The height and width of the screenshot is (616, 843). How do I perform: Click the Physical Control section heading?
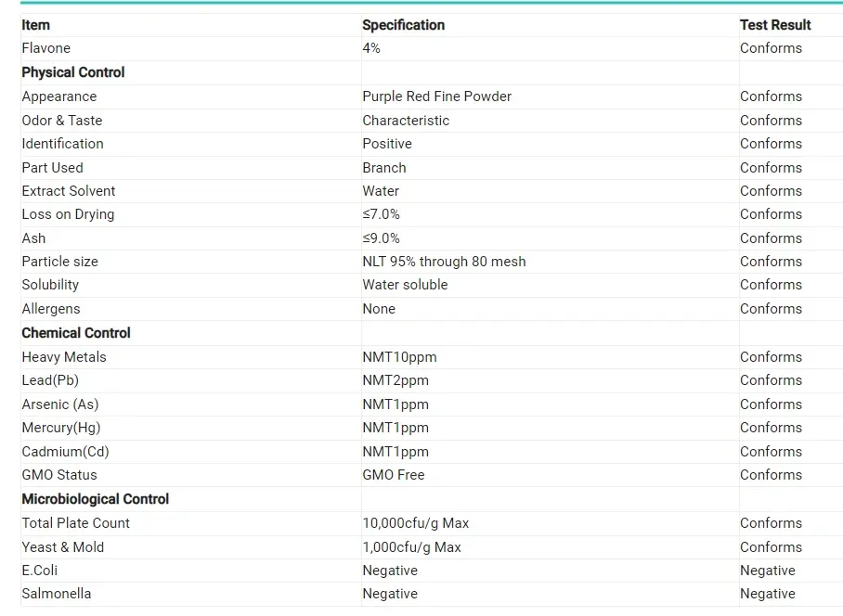[73, 72]
